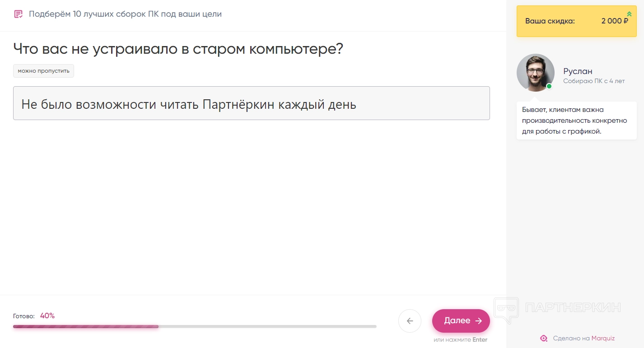The image size is (644, 348).
Task: Click the ПАРТНЕРКИН watermark text
Action: (573, 308)
